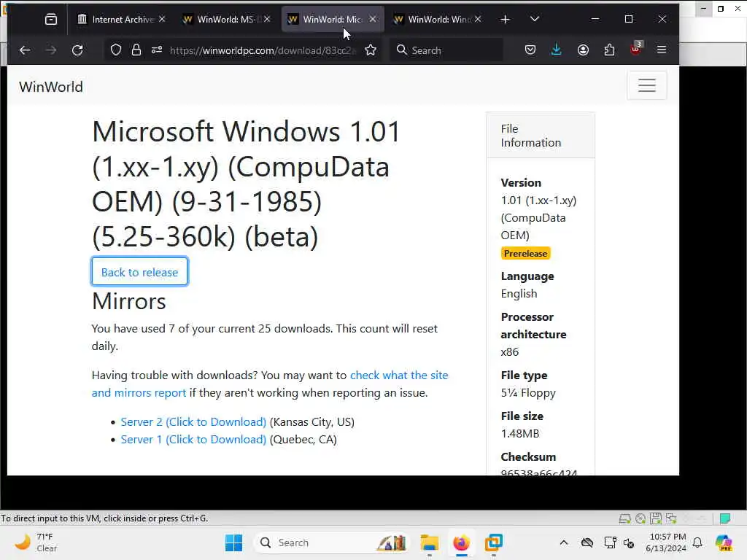Focus the winworldpc.com URL address field
Screen dimensions: 747x560
[263, 50]
